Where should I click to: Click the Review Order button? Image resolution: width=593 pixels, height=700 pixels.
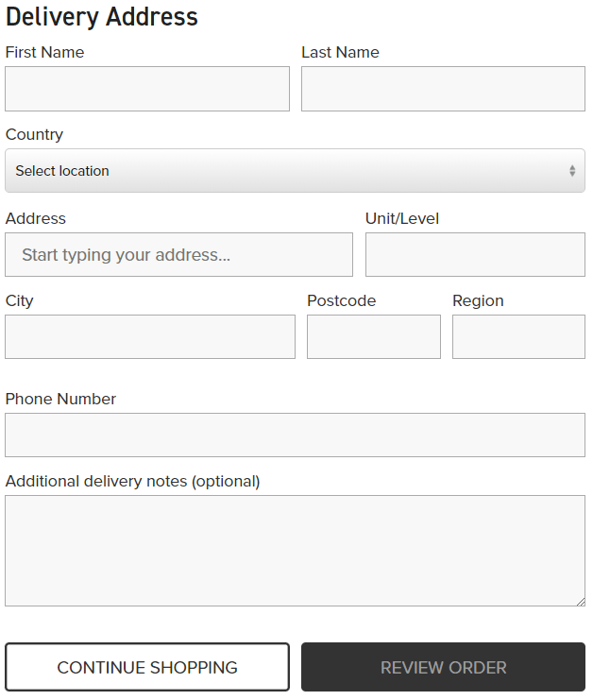(443, 668)
